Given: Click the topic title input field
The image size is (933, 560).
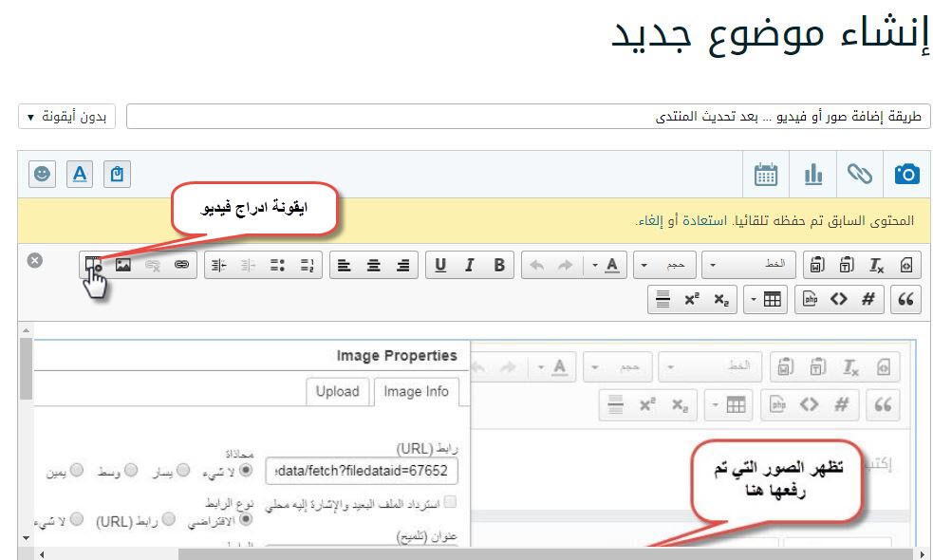Looking at the screenshot, I should pos(528,117).
